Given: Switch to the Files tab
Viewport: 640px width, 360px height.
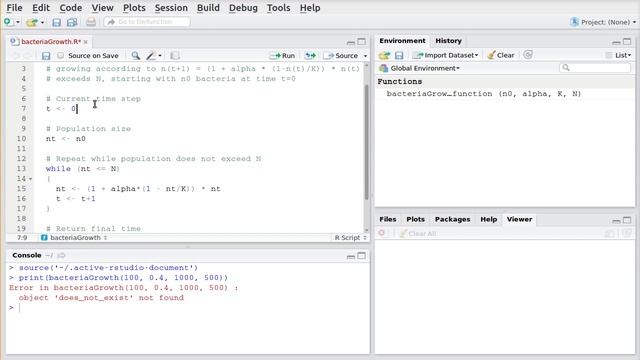Looking at the screenshot, I should point(388,219).
